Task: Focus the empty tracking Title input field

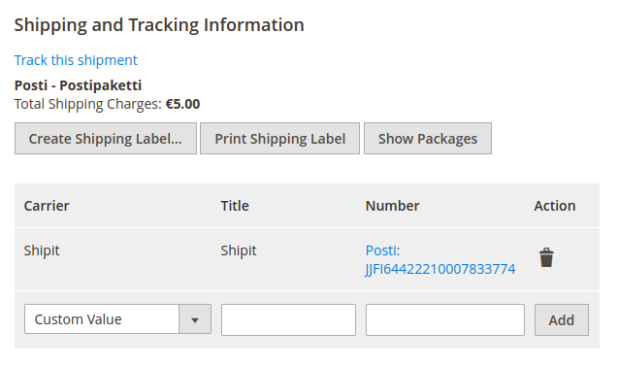Action: [x=289, y=320]
